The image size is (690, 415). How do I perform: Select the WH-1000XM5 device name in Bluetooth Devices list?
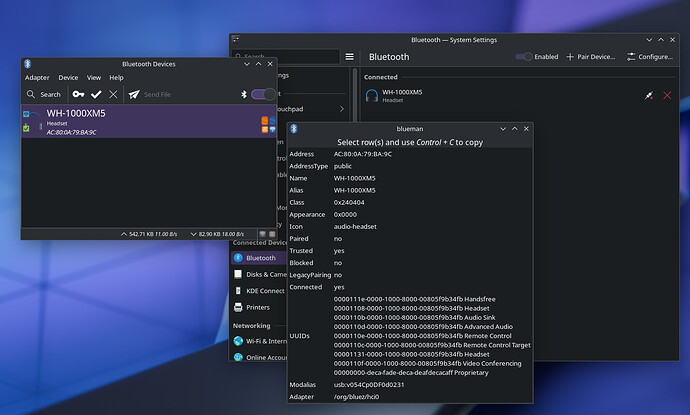[x=76, y=114]
